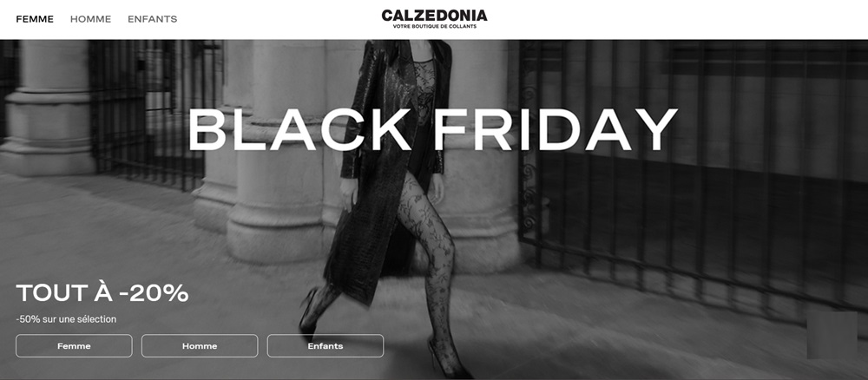Click the Calzedonia logo to go home
The width and height of the screenshot is (868, 380).
point(434,16)
